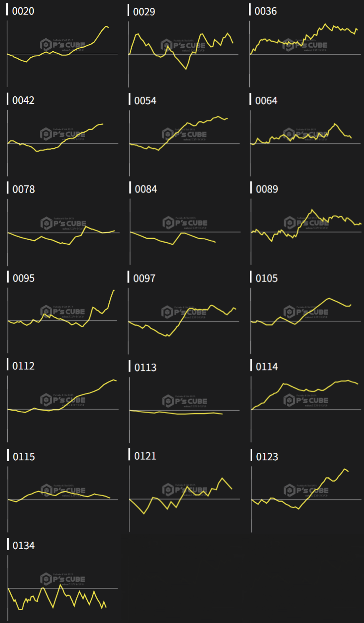View the 0121 graph thumbnail
Viewport: 364px width, 623px height.
[184, 498]
